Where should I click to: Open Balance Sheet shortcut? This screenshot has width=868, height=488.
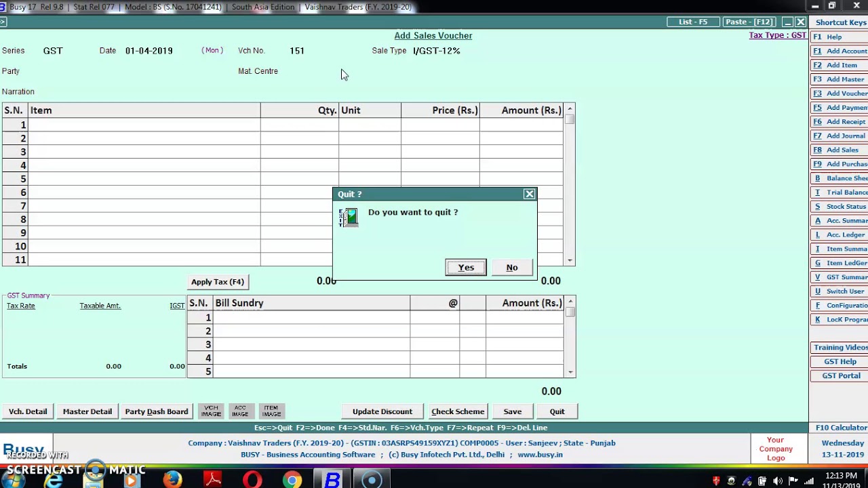tap(839, 178)
